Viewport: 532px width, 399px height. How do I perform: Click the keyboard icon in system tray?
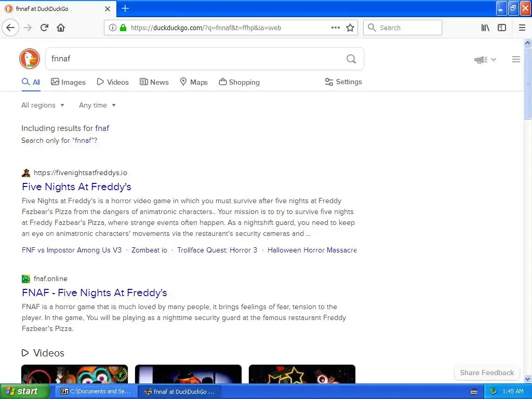click(474, 392)
